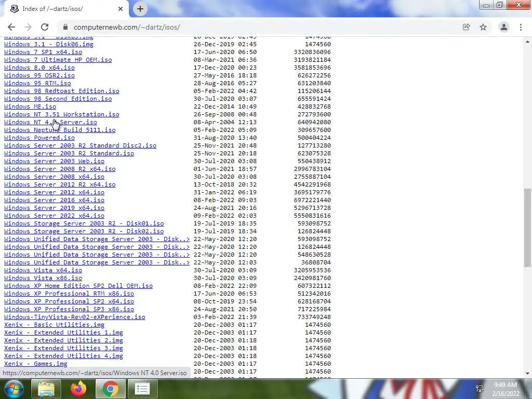This screenshot has height=399, width=532.
Task: Click the address bar URL
Action: tap(127, 27)
